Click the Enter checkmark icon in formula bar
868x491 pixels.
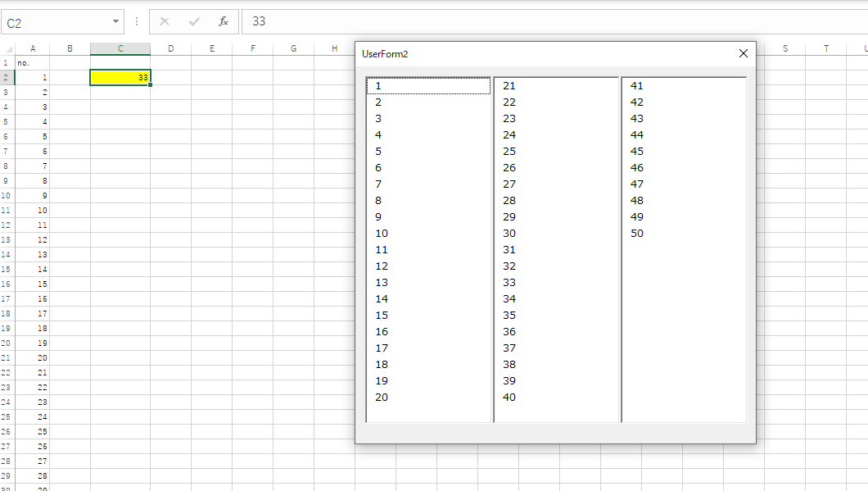point(194,21)
